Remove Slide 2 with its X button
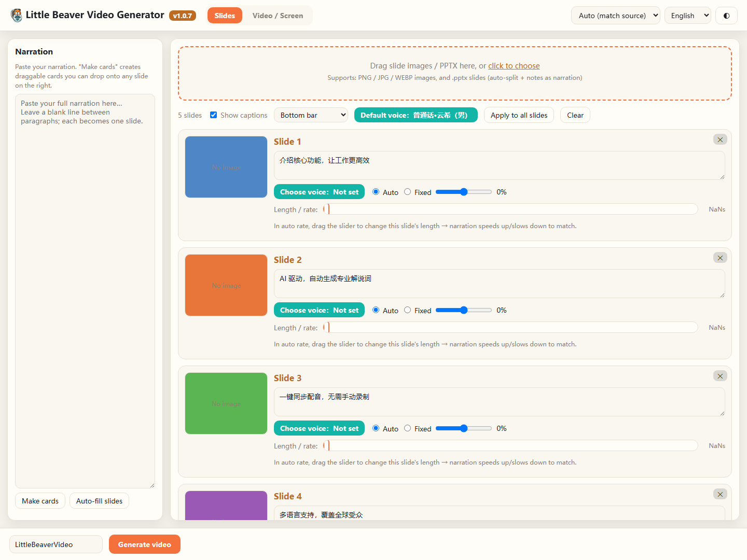Image resolution: width=747 pixels, height=560 pixels. click(720, 258)
